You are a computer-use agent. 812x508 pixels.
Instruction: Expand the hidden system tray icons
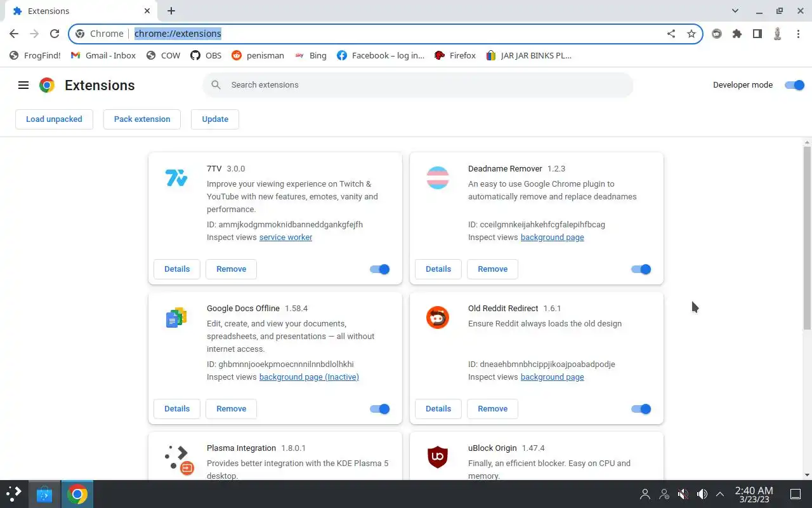pyautogui.click(x=720, y=494)
